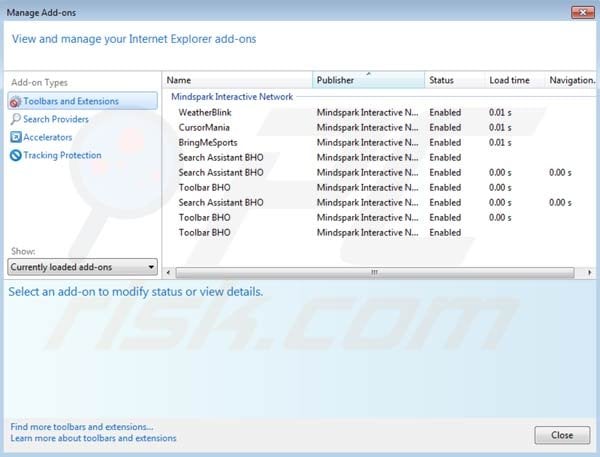
Task: Select the last Toolbar BHO row
Action: click(204, 232)
